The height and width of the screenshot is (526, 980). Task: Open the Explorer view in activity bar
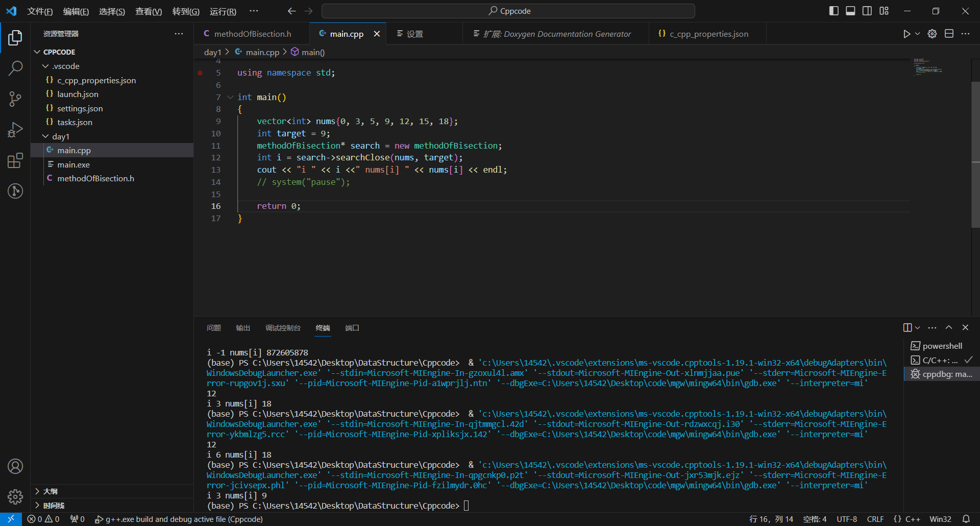pyautogui.click(x=15, y=38)
